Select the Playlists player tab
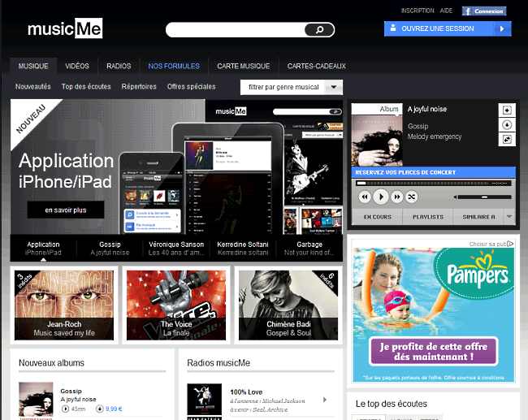Image resolution: width=528 pixels, height=420 pixels. [x=428, y=217]
